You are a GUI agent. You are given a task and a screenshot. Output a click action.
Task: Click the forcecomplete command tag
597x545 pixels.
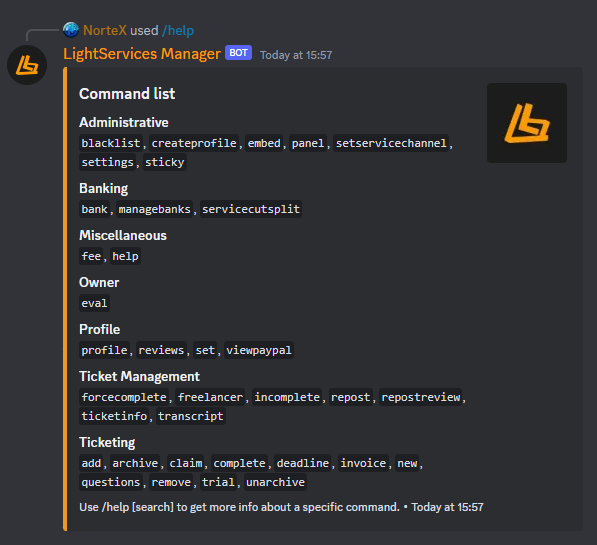click(x=124, y=397)
